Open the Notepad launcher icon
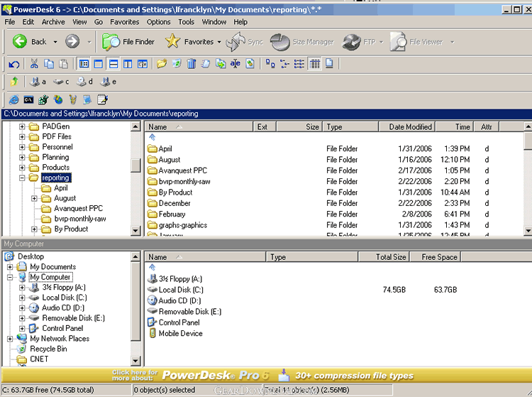Image resolution: width=532 pixels, height=397 pixels. pyautogui.click(x=102, y=99)
